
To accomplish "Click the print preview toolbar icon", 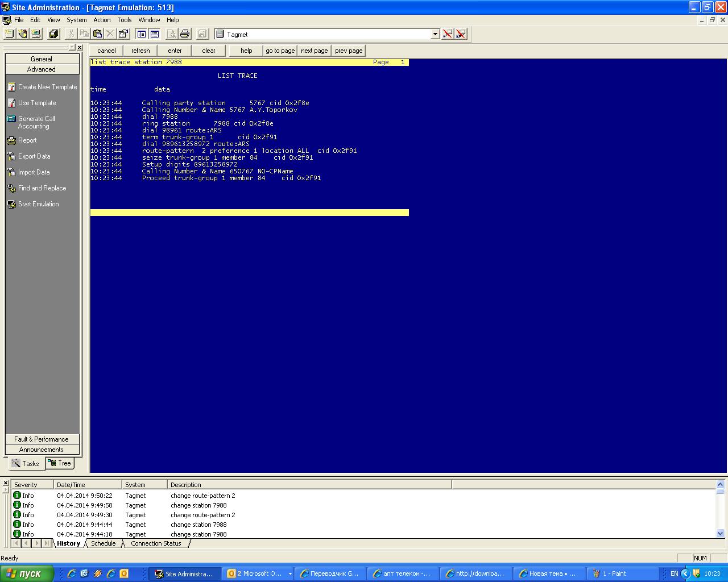I will pyautogui.click(x=172, y=34).
